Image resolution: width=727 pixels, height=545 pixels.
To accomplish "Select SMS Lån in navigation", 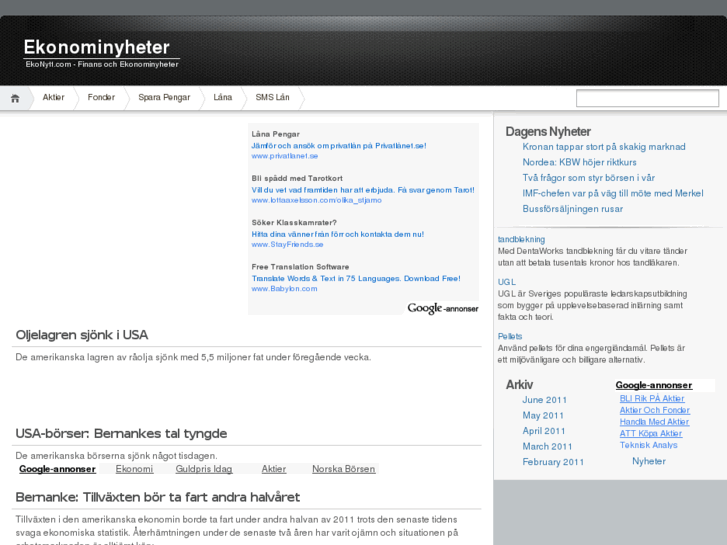I will (272, 97).
